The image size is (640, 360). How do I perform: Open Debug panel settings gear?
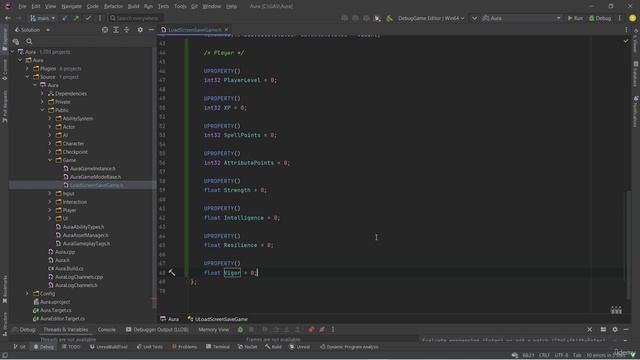coord(615,329)
